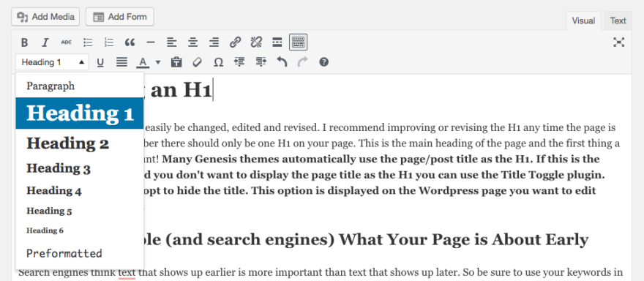Insert a blockquote
The width and height of the screenshot is (644, 281).
[130, 42]
